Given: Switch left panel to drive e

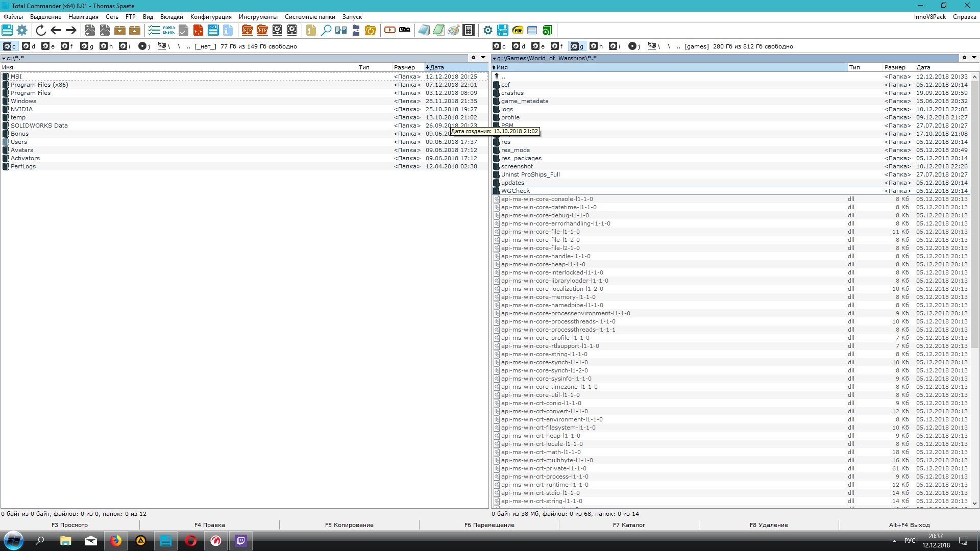Looking at the screenshot, I should [x=48, y=46].
